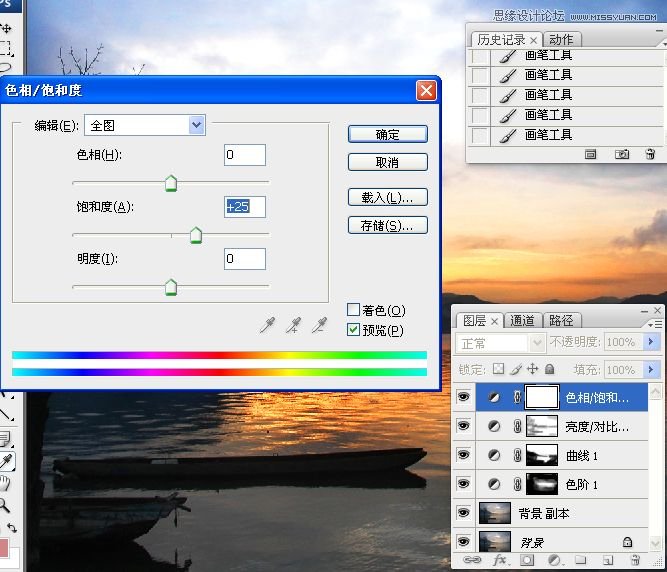Lock image pixels brush icon
Screen dimensions: 667x572
coord(516,369)
